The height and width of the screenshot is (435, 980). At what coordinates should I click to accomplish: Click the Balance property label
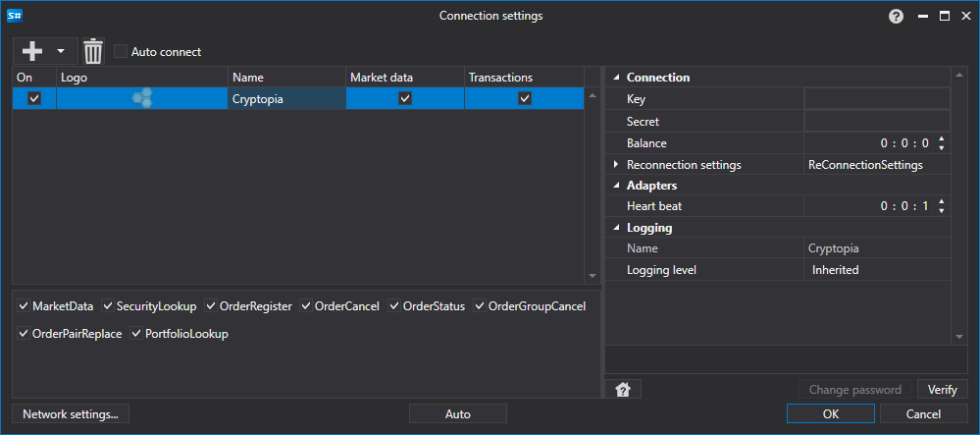(646, 142)
